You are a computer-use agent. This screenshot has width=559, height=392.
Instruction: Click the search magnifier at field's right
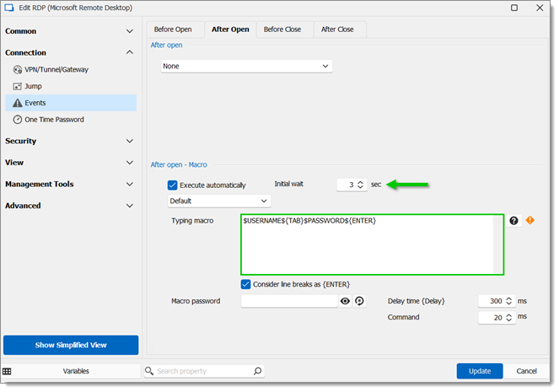pyautogui.click(x=257, y=371)
